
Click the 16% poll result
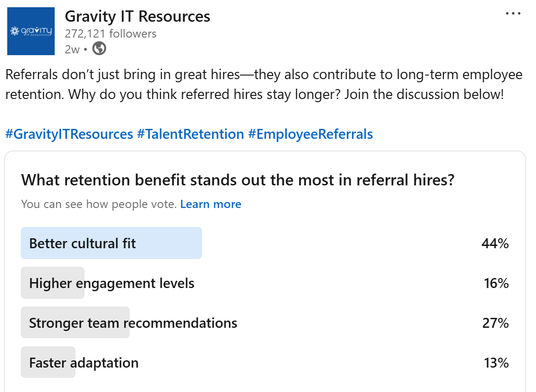click(x=496, y=283)
